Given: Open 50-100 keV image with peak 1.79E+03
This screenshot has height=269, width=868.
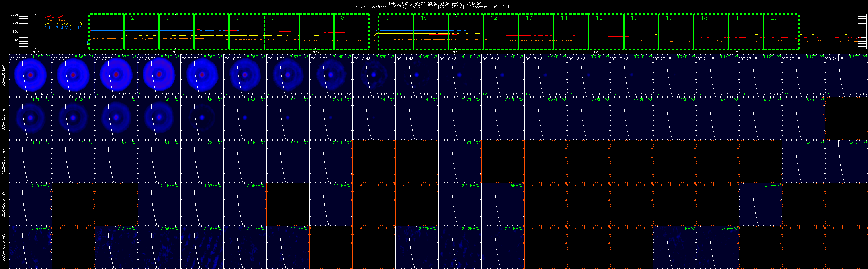Looking at the screenshot, I should coord(718,247).
